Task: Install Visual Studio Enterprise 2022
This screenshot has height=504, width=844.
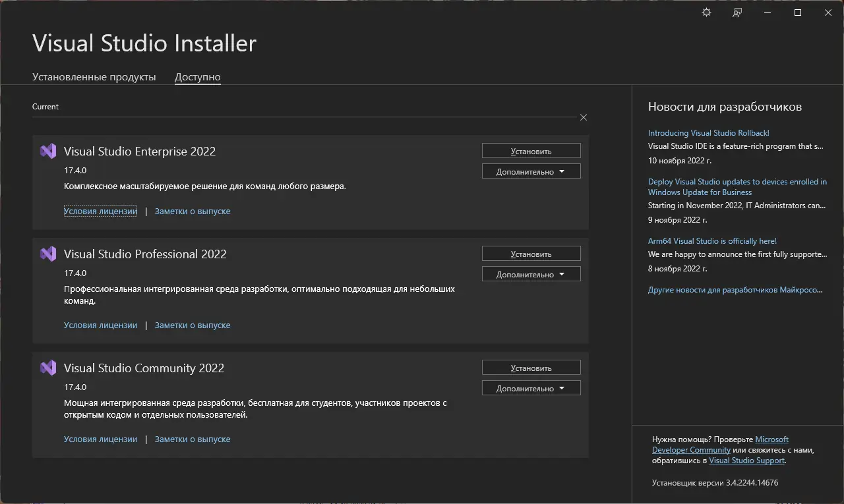Action: click(531, 151)
